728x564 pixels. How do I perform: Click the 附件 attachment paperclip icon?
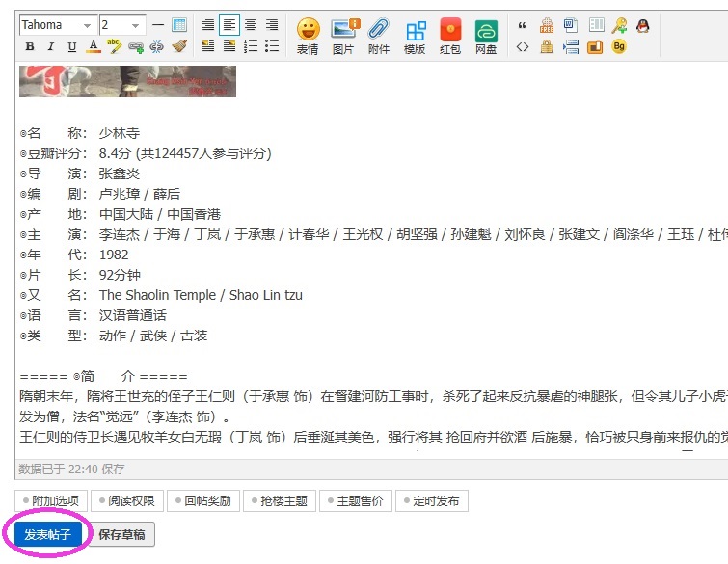tap(379, 36)
